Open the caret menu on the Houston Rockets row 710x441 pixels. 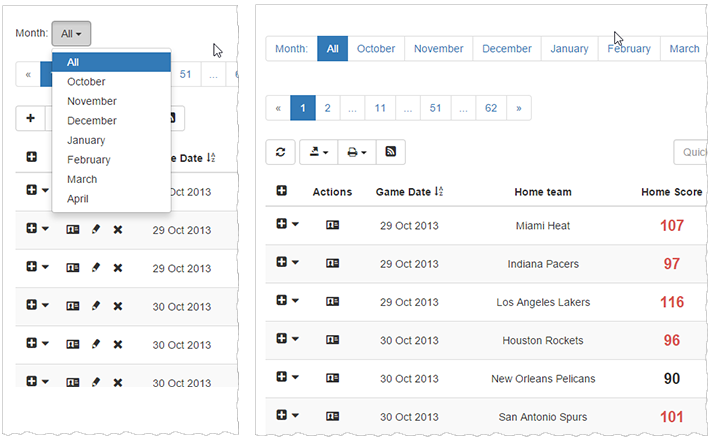[x=295, y=339]
